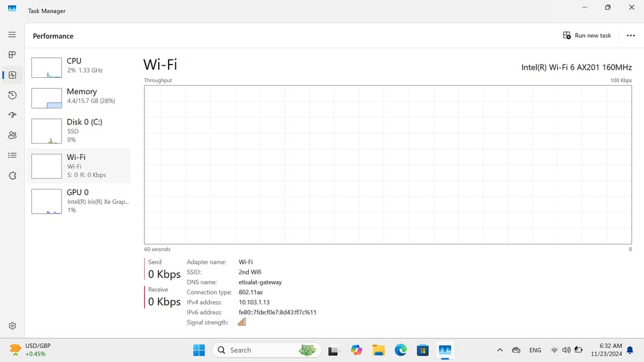Open the three-dot more options menu
Viewport: 644px width, 362px height.
631,36
